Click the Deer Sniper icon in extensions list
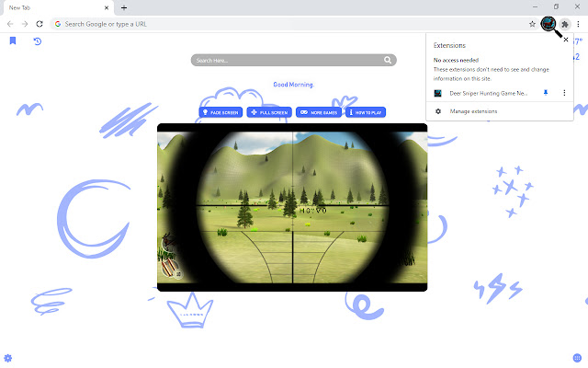 [x=437, y=93]
